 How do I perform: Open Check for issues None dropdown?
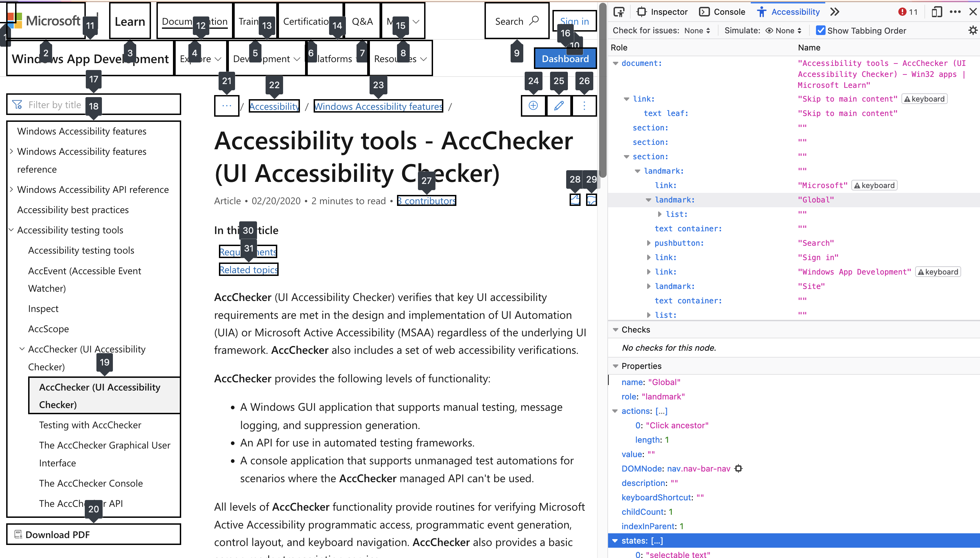click(x=697, y=30)
